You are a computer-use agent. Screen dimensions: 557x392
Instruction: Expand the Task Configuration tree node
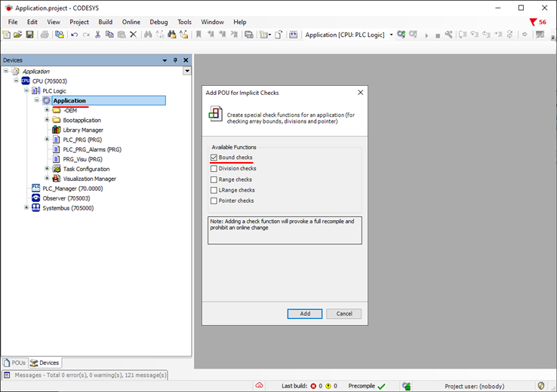pyautogui.click(x=47, y=169)
